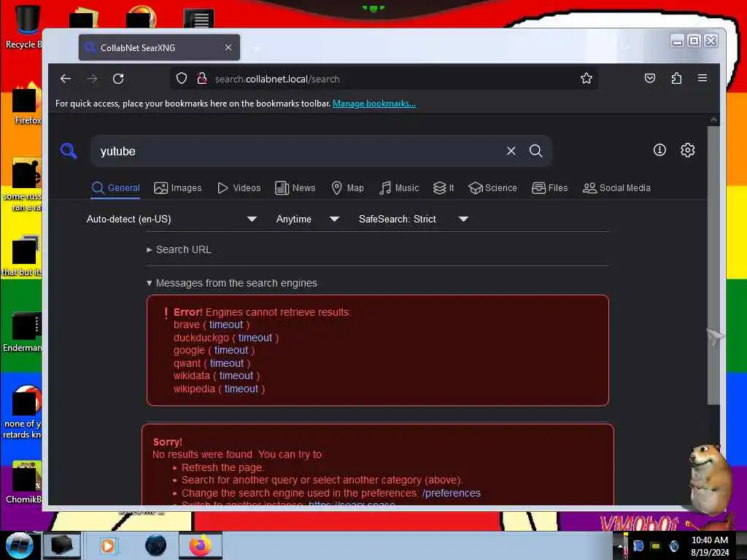Image resolution: width=747 pixels, height=560 pixels.
Task: Open the tracking protection shield icon
Action: (x=182, y=78)
